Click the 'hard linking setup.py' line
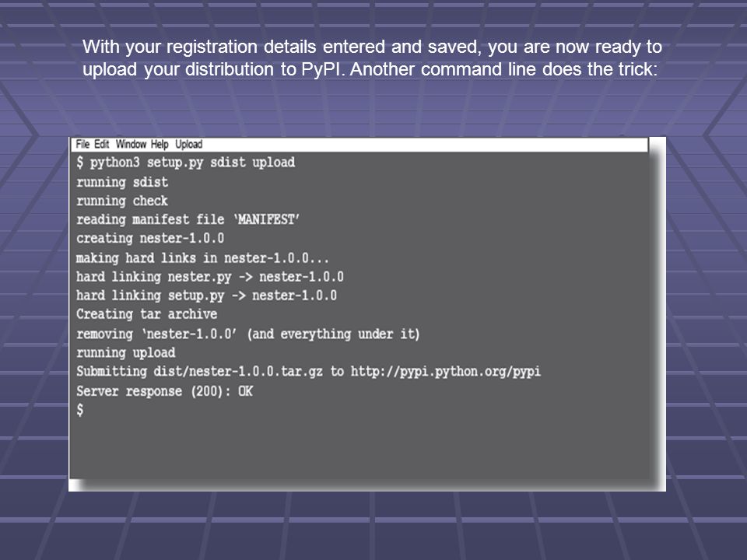The height and width of the screenshot is (560, 747). tap(206, 296)
